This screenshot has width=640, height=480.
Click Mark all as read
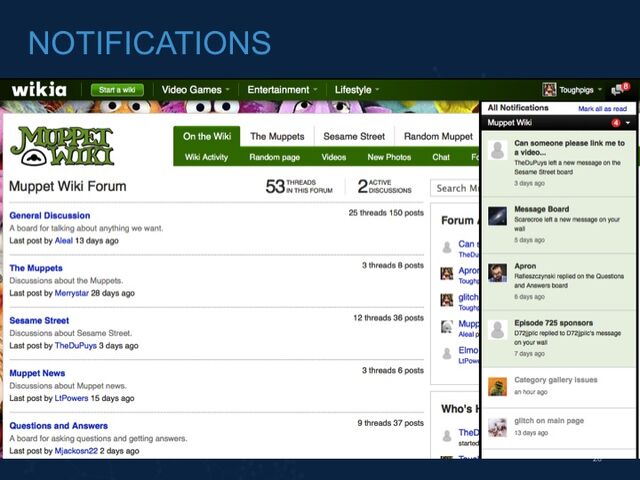coord(602,109)
